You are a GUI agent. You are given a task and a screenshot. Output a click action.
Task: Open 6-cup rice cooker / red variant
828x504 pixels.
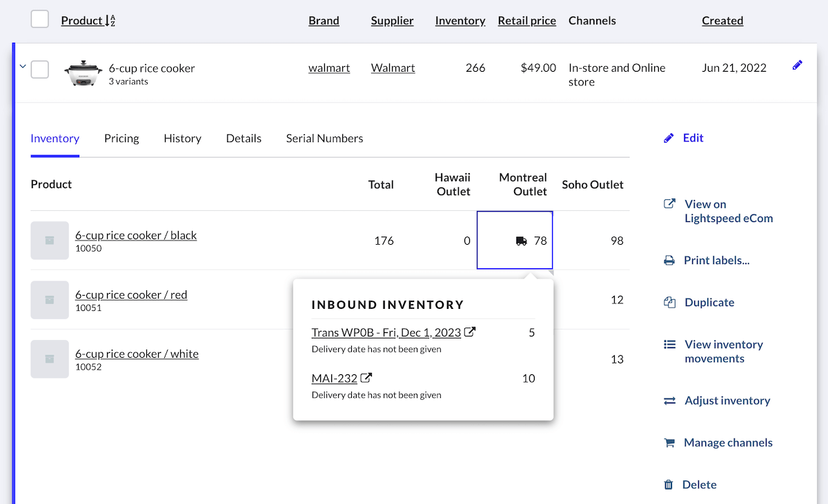coord(131,294)
